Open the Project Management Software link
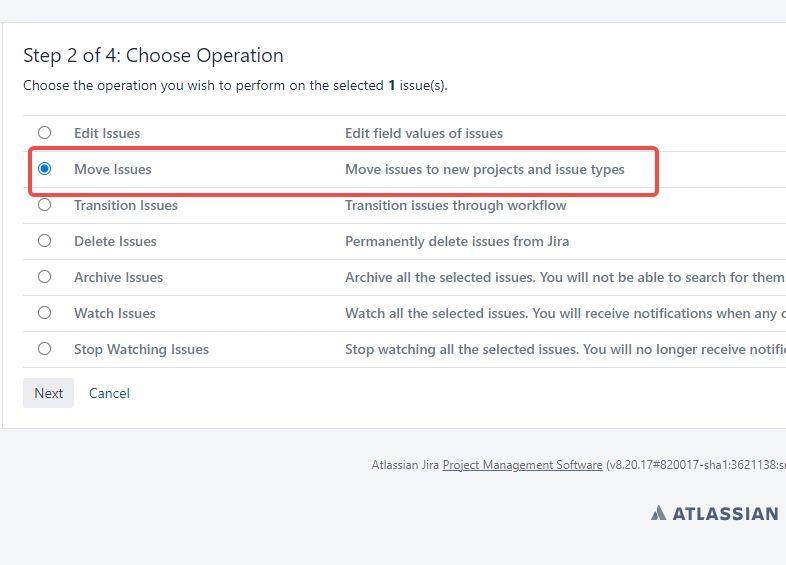 pos(522,465)
